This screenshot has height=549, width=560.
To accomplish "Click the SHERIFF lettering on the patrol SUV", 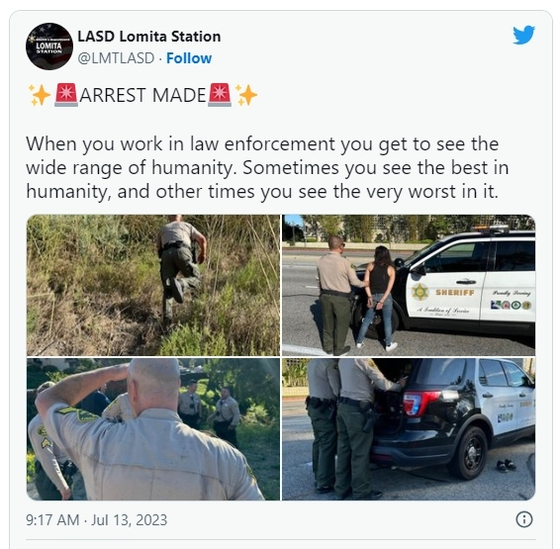I will click(455, 293).
